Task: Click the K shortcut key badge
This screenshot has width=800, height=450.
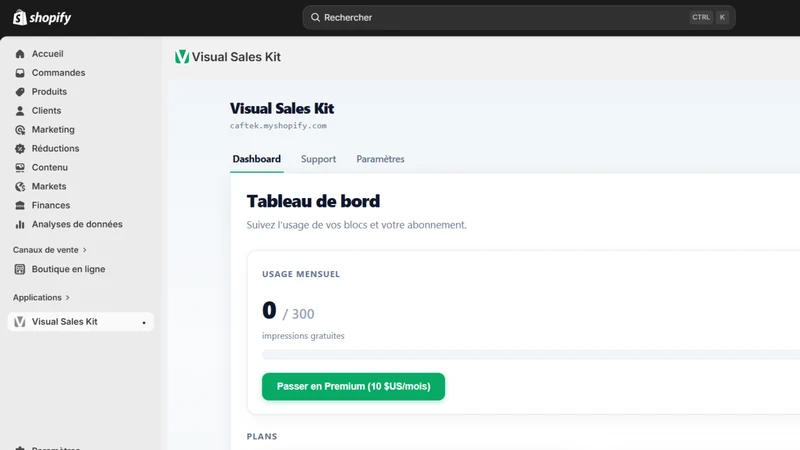Action: 722,17
